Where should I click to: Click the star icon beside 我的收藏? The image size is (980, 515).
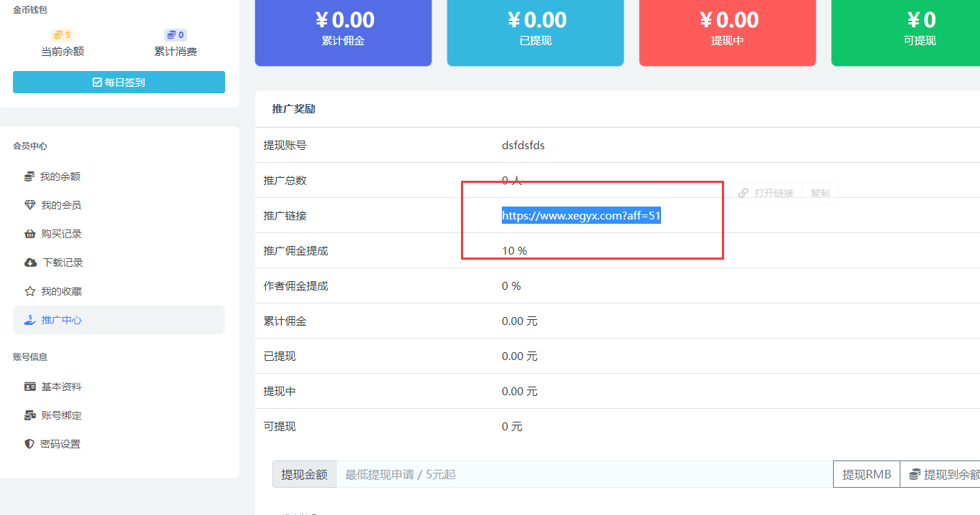(29, 291)
